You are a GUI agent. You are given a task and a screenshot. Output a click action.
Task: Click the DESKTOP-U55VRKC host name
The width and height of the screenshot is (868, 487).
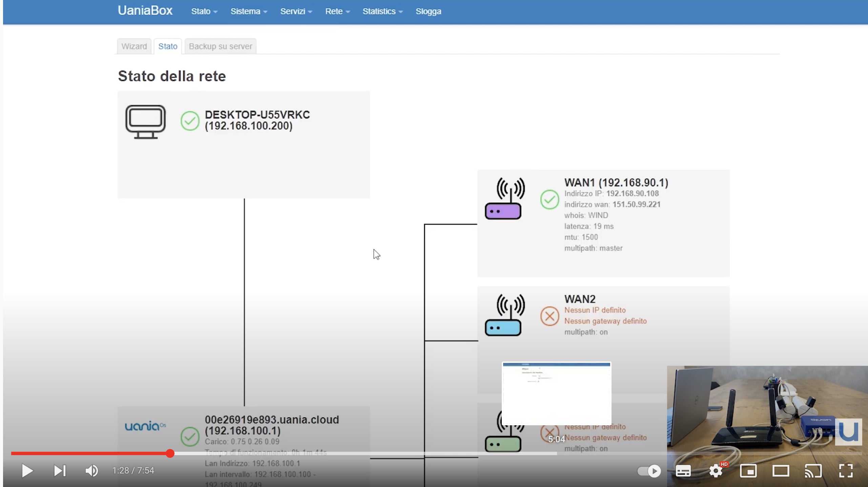tap(257, 115)
